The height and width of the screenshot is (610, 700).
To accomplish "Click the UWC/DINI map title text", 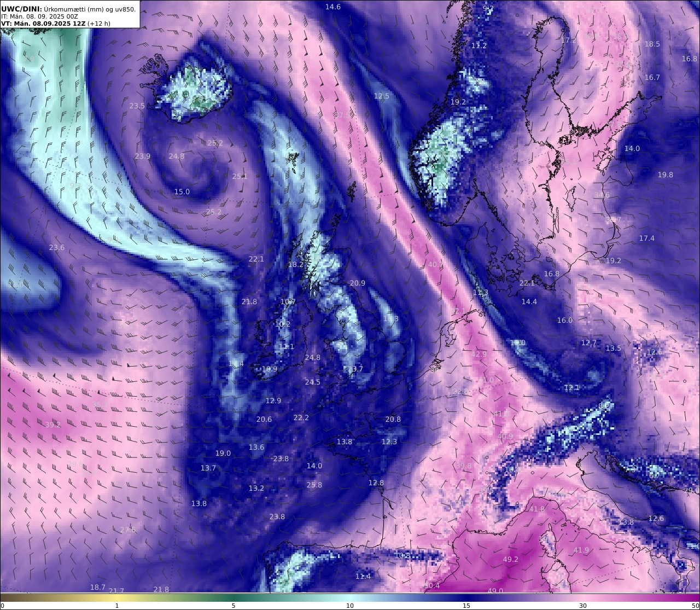I will (68, 9).
